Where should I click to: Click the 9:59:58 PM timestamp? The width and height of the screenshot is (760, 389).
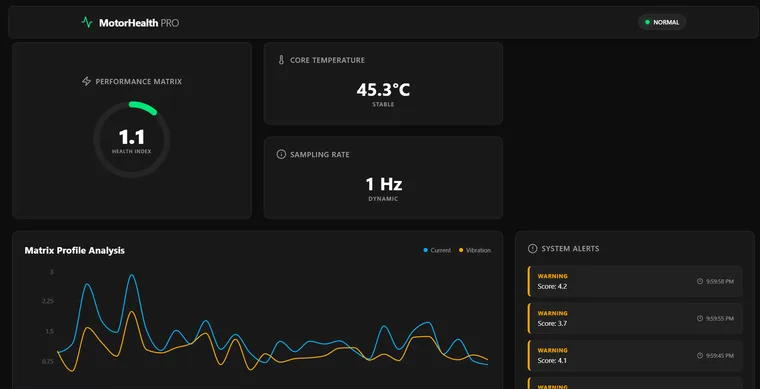[x=720, y=281]
